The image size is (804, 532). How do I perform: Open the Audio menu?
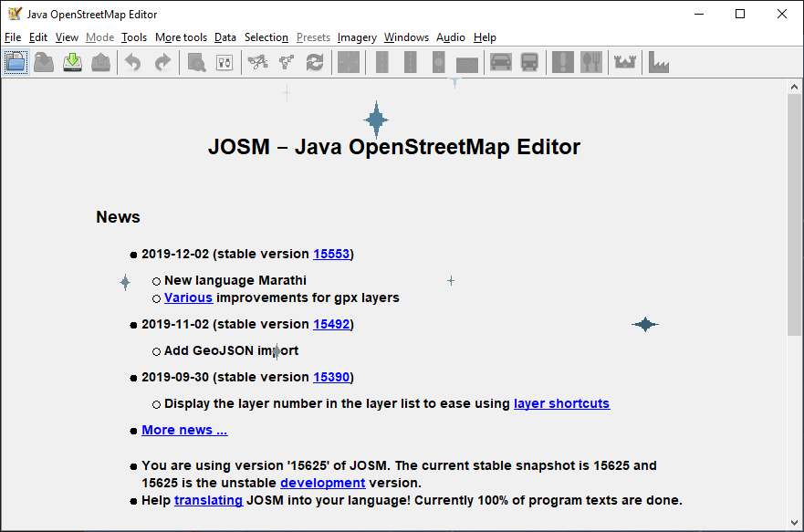(x=451, y=37)
